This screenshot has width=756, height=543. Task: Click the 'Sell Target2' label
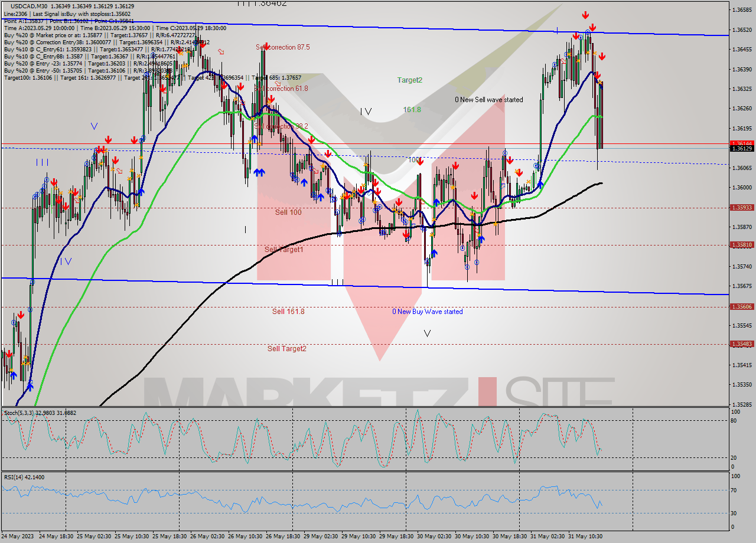click(x=287, y=349)
